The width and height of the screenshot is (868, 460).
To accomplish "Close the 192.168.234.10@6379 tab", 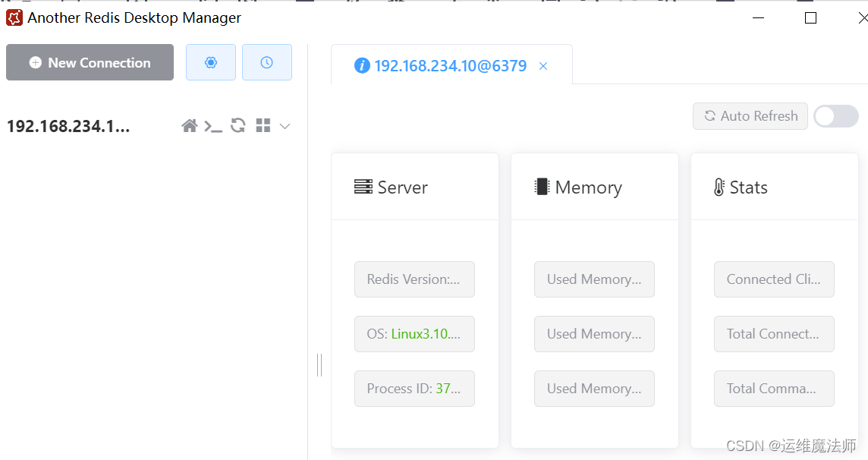I will (543, 67).
